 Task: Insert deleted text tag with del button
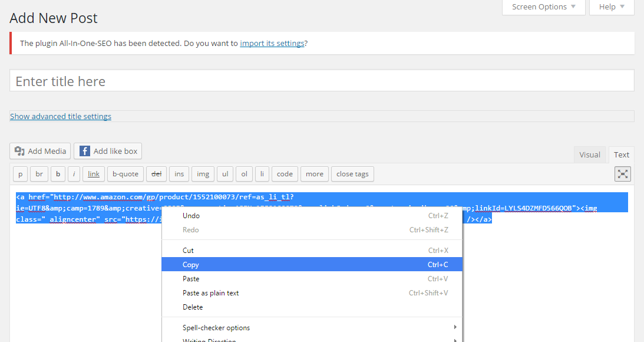pos(157,174)
